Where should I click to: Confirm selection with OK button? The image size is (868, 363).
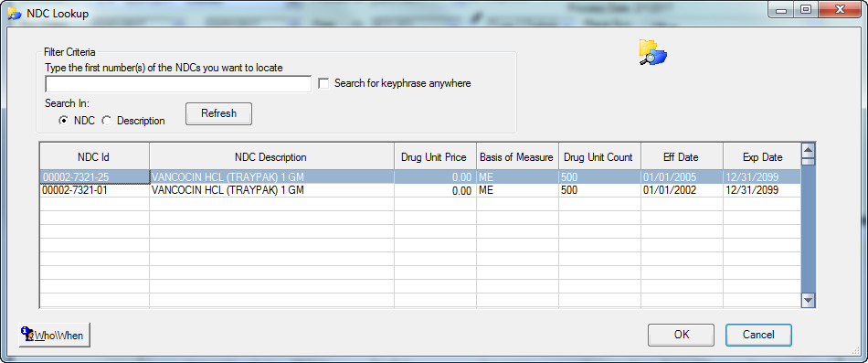point(682,335)
